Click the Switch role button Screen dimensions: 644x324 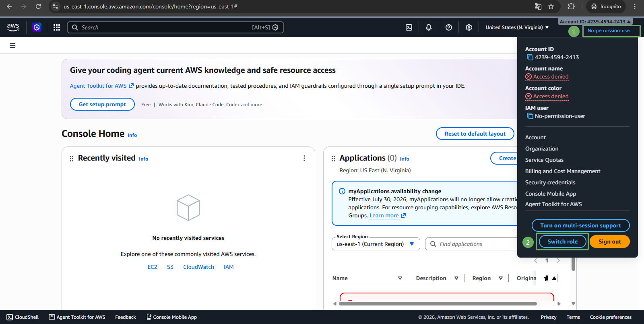tap(562, 241)
